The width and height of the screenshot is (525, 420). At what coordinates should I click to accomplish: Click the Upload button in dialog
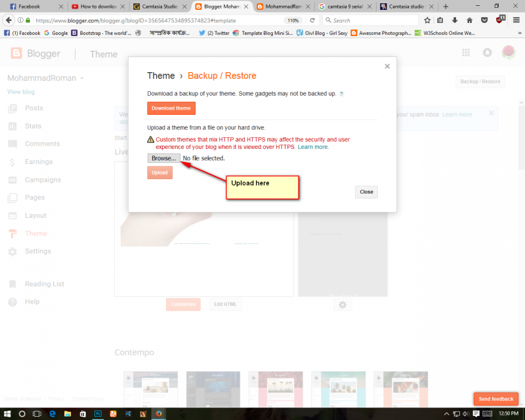[159, 173]
